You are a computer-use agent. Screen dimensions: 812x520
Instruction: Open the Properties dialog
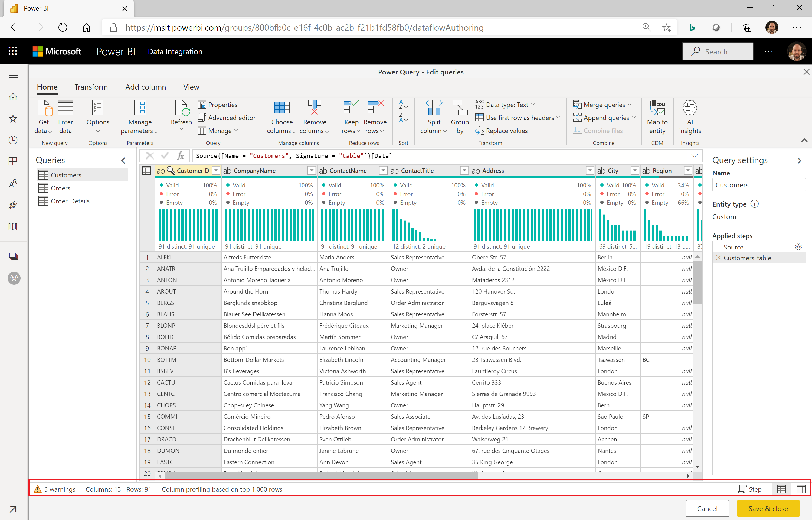pyautogui.click(x=218, y=105)
